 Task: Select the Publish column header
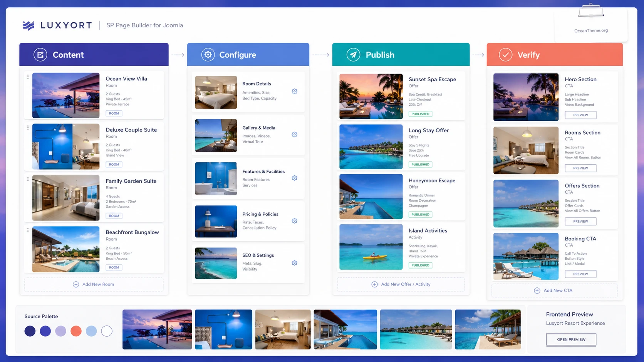pos(401,55)
